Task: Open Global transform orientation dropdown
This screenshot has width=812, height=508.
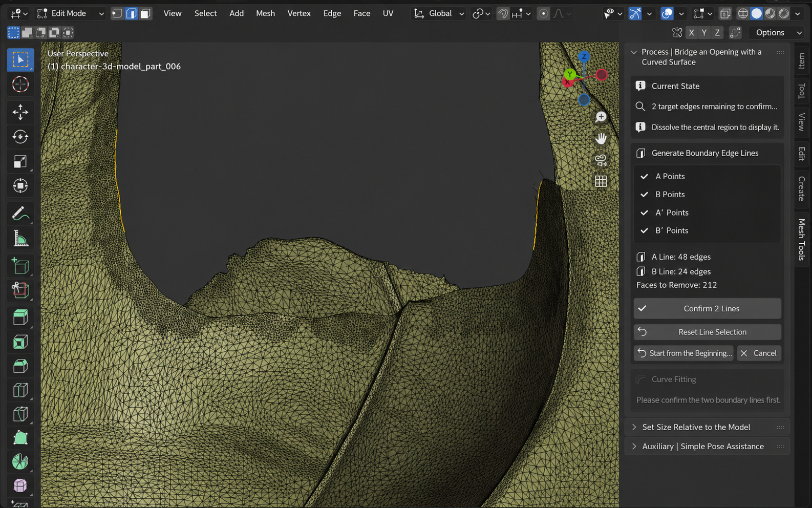Action: click(x=439, y=13)
